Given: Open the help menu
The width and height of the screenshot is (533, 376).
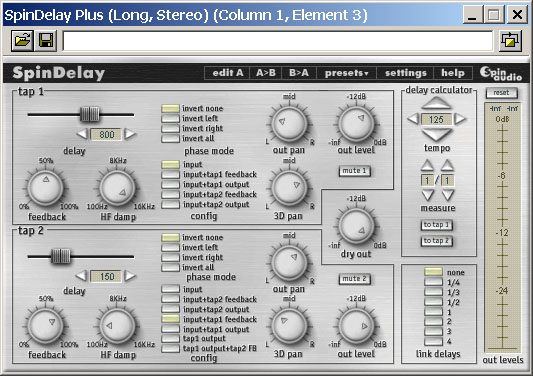Looking at the screenshot, I should [453, 73].
